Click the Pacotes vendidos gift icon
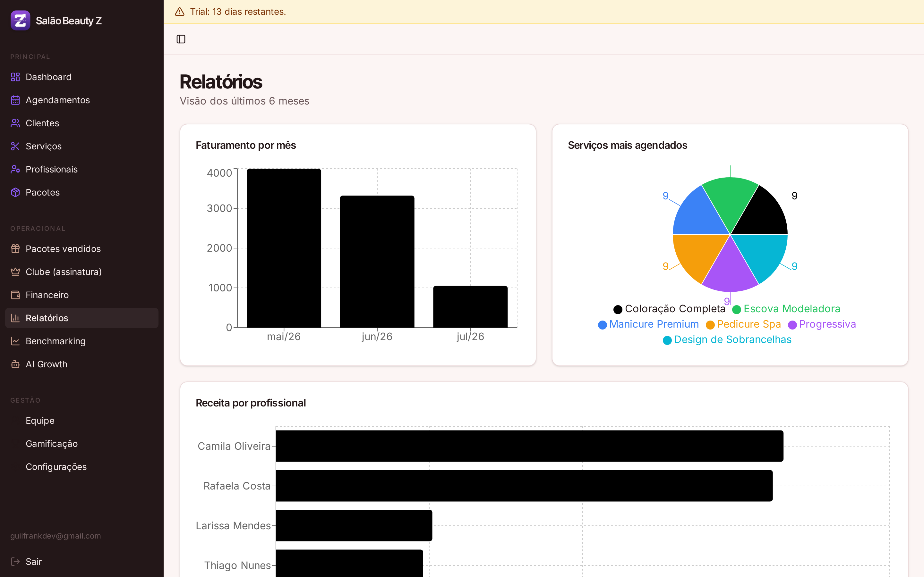The width and height of the screenshot is (924, 577). [15, 249]
